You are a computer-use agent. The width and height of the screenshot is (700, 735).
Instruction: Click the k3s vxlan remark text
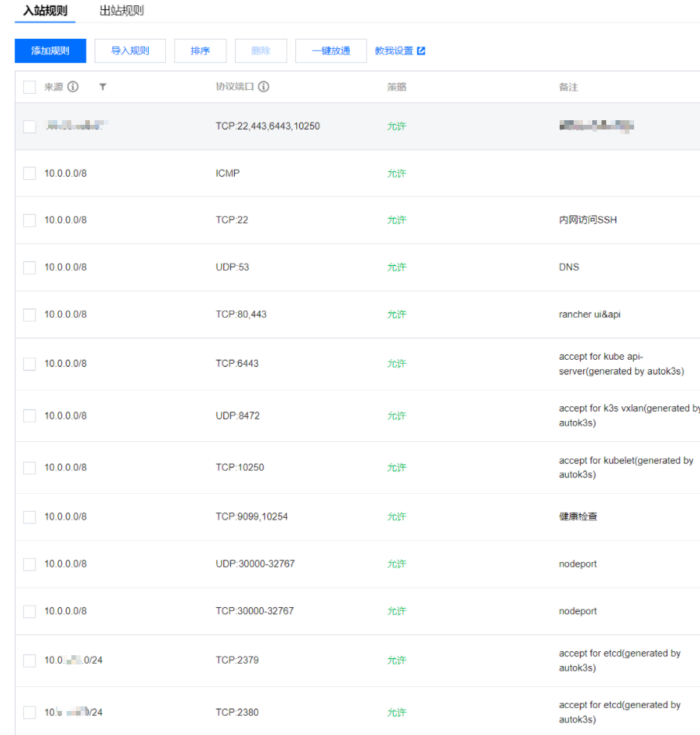pos(629,416)
